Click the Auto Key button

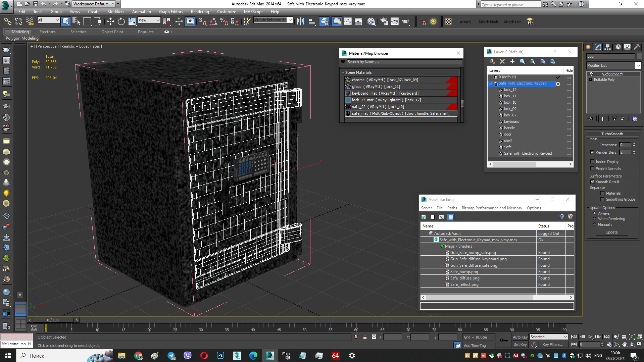(x=520, y=337)
